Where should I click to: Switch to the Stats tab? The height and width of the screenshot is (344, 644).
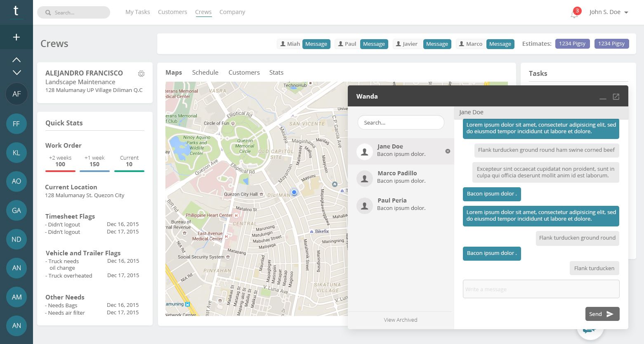click(x=276, y=72)
